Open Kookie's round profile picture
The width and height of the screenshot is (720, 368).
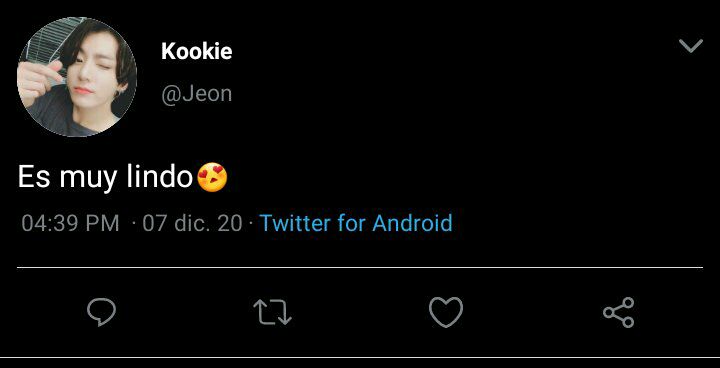coord(77,77)
